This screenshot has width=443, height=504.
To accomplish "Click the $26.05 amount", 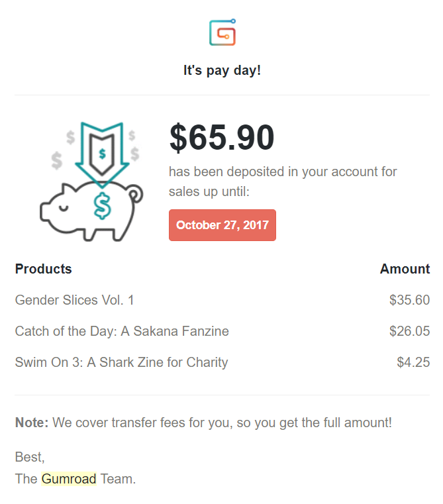I will (x=409, y=331).
